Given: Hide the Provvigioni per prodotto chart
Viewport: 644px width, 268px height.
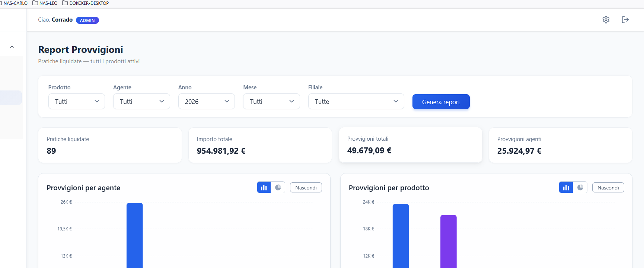Looking at the screenshot, I should [x=608, y=188].
